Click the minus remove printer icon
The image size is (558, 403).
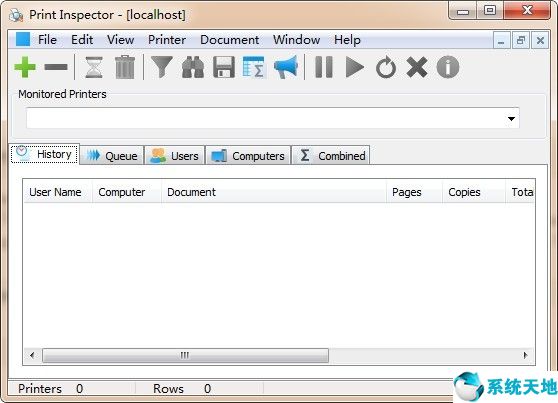(x=56, y=67)
